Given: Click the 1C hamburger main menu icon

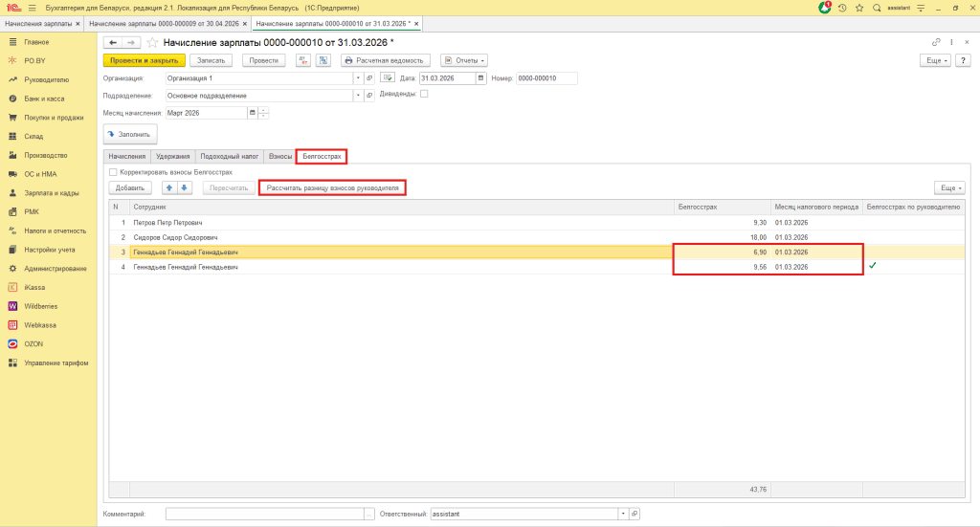Looking at the screenshot, I should click(32, 8).
